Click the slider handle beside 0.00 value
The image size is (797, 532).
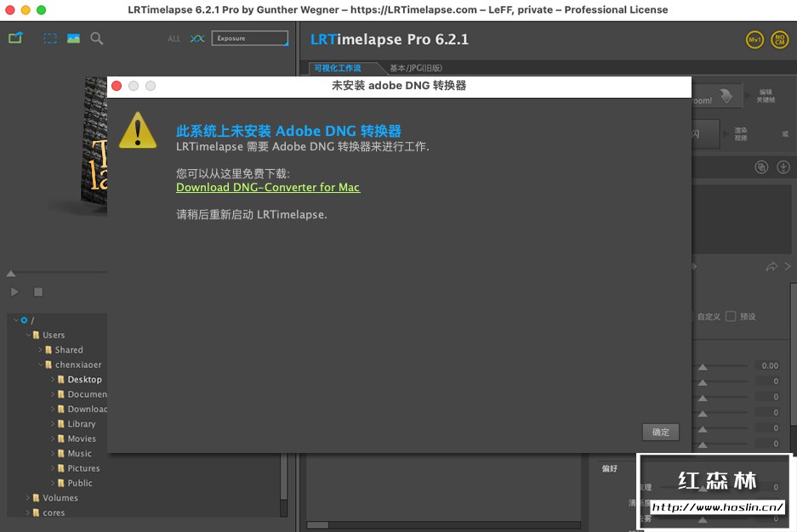[x=703, y=366]
